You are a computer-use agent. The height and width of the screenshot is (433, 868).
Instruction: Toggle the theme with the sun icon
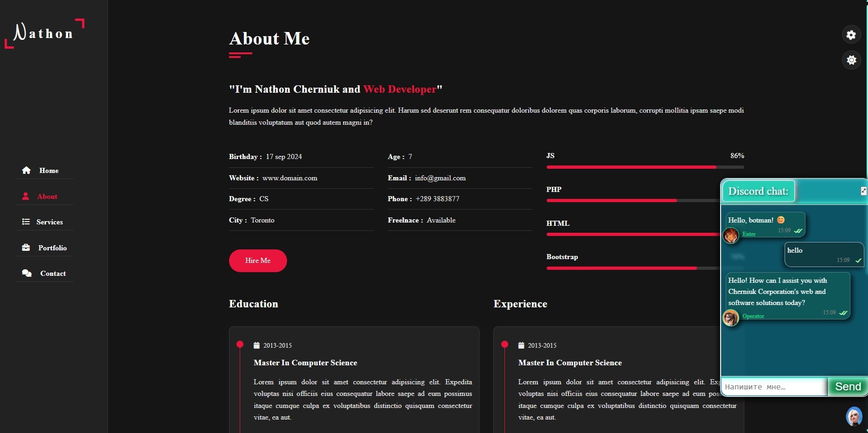tap(852, 60)
